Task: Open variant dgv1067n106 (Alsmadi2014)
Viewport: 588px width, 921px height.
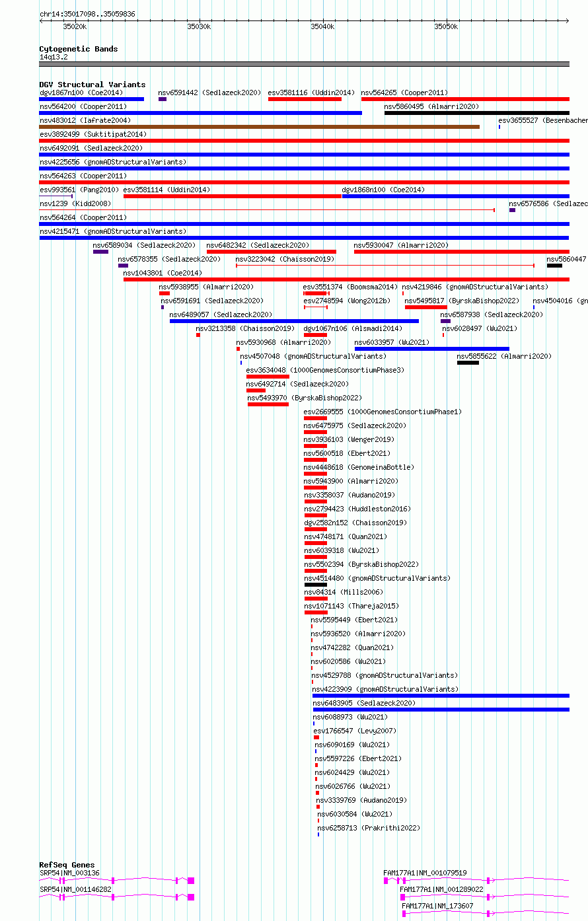Action: [316, 335]
